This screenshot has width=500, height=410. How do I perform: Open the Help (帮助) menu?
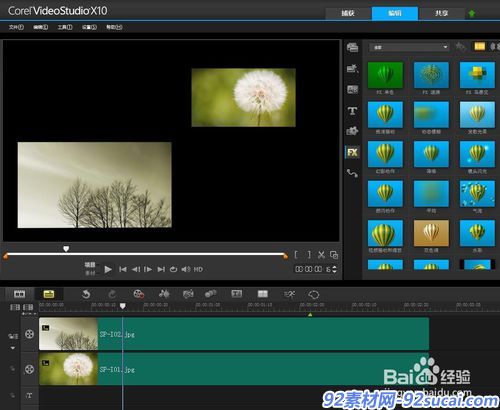pos(114,27)
